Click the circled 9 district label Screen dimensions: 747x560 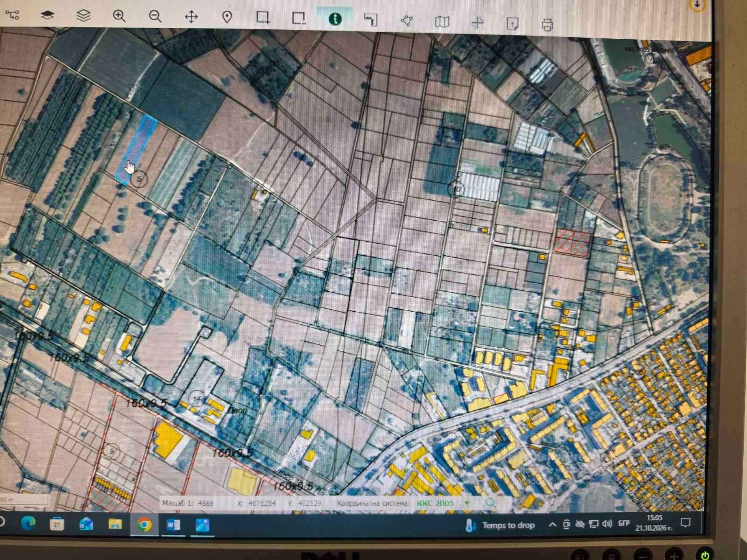(x=111, y=451)
